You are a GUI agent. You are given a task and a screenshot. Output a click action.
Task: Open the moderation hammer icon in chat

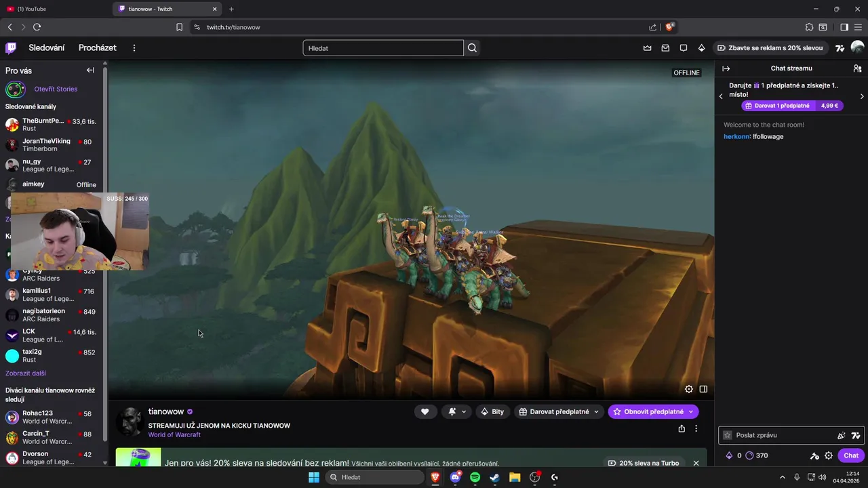click(814, 455)
